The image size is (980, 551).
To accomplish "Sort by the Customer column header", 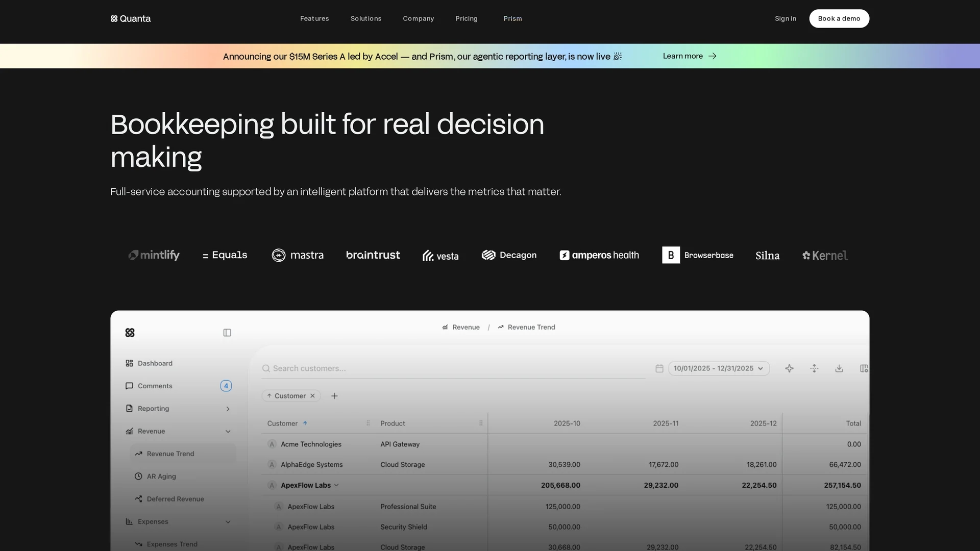I will pos(287,423).
